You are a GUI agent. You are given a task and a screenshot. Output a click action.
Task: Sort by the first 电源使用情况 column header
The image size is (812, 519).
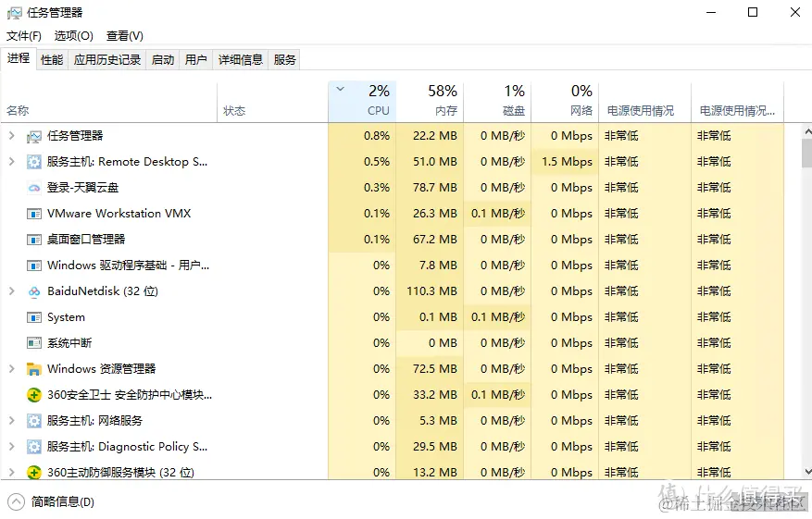point(644,102)
